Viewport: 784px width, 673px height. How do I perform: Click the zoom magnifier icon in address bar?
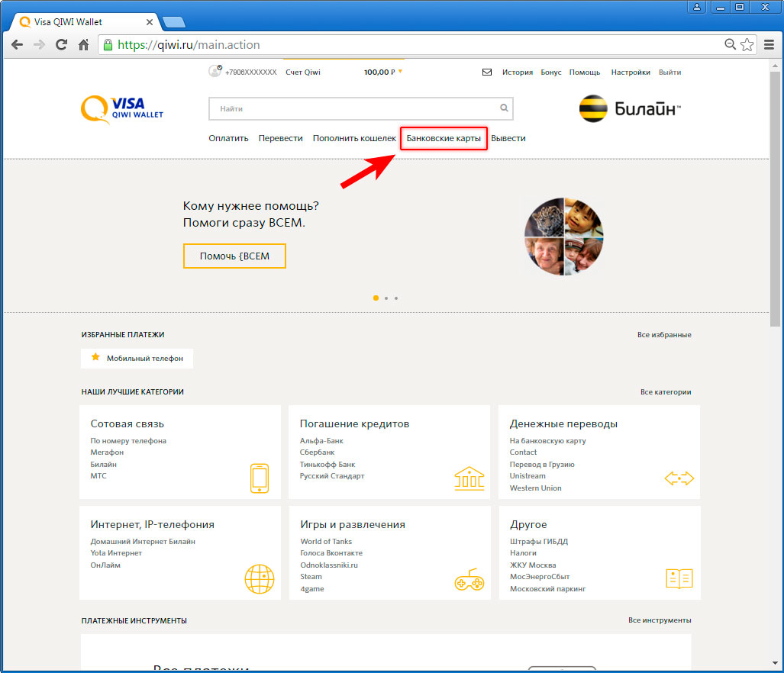pyautogui.click(x=730, y=44)
